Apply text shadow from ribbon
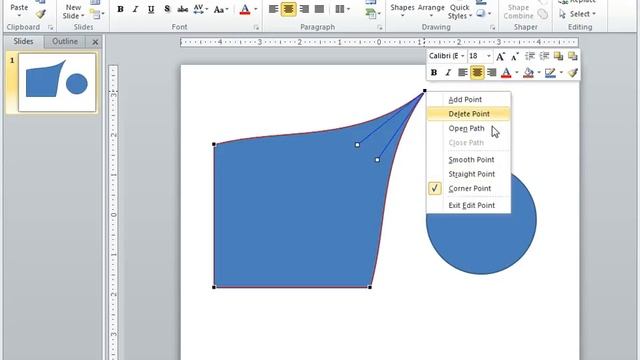 click(x=167, y=9)
